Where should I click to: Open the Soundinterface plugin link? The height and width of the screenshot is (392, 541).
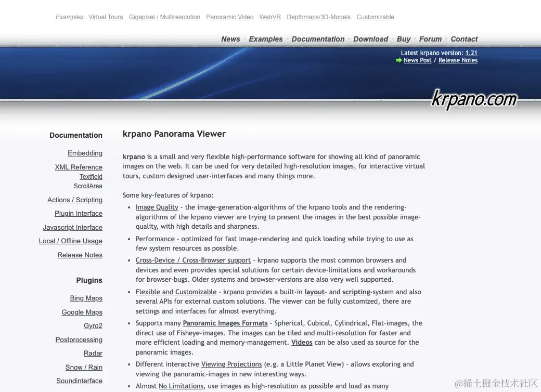(80, 381)
